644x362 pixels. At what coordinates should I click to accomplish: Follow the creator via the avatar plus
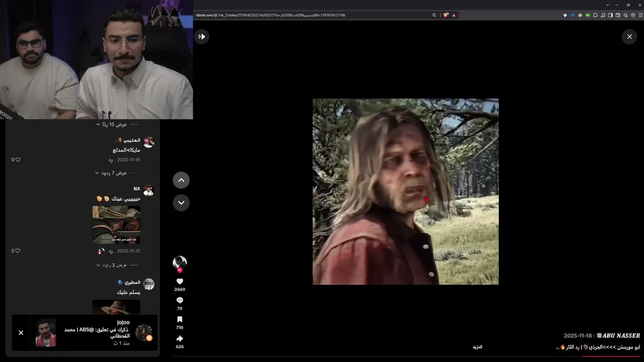tap(180, 270)
